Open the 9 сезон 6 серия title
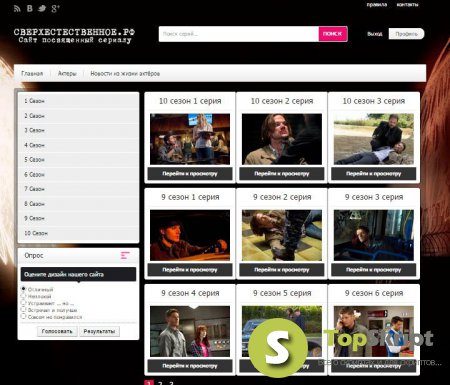This screenshot has width=450, height=385. pos(374,293)
